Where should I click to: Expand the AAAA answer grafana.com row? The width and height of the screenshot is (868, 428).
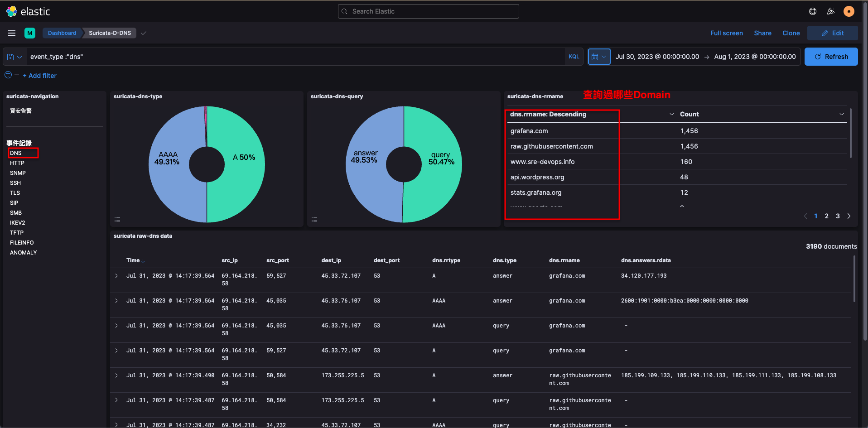(116, 301)
